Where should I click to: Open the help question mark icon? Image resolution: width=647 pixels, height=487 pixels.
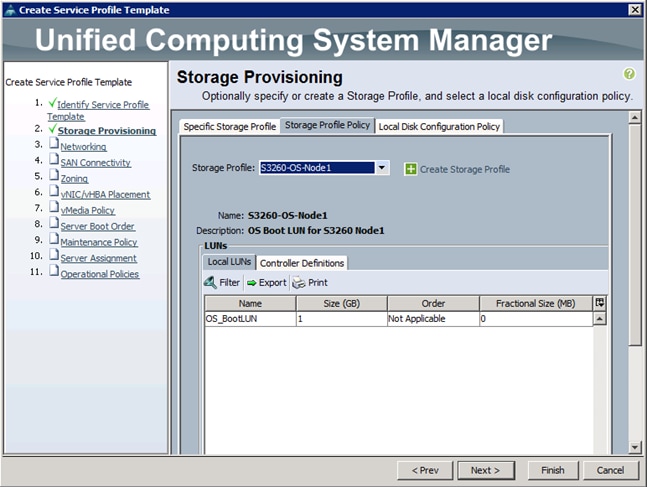tap(629, 74)
